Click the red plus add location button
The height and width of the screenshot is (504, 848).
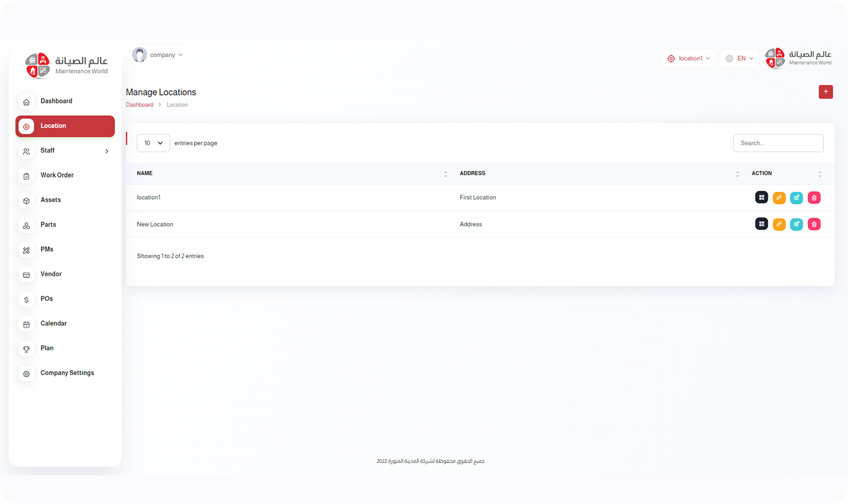(x=825, y=92)
